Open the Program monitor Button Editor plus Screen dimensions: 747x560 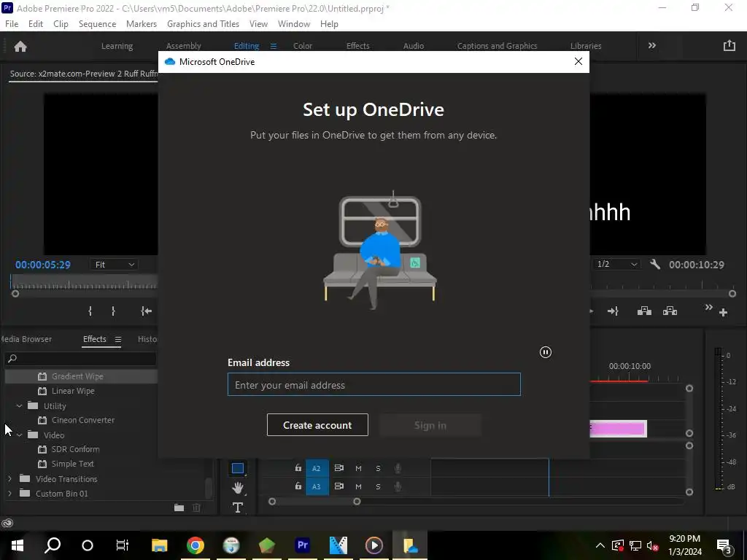tap(723, 312)
